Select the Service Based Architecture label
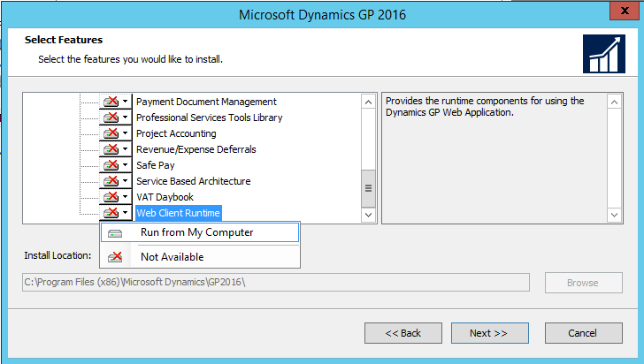644x364 pixels. click(x=193, y=181)
